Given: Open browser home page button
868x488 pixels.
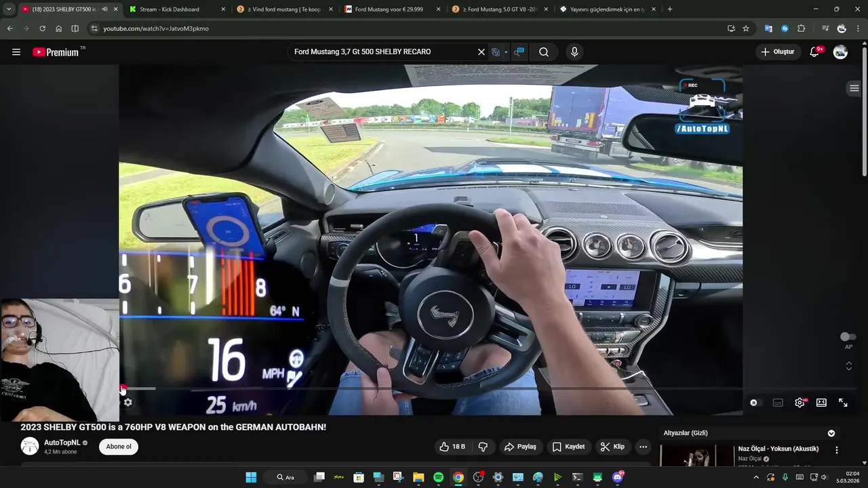Looking at the screenshot, I should [x=58, y=28].
